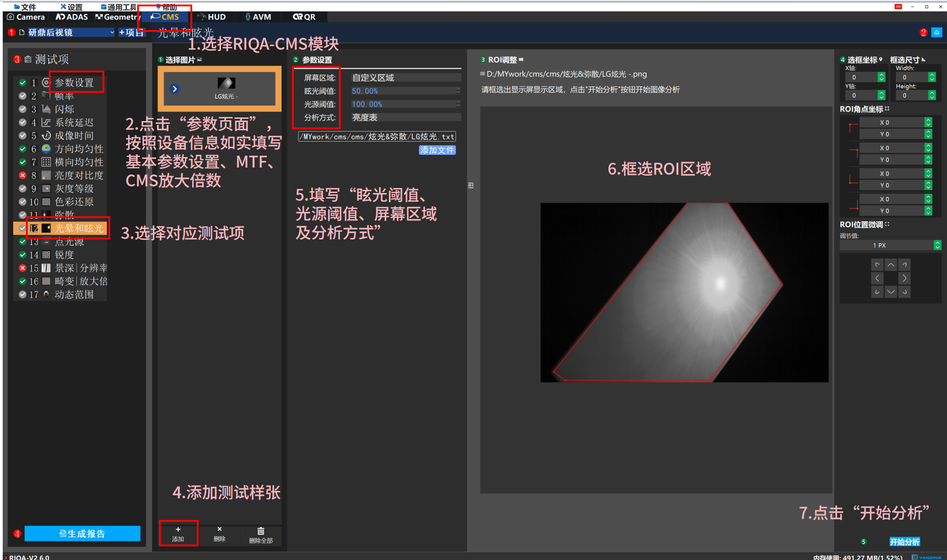Image resolution: width=947 pixels, height=560 pixels.
Task: Click the home icon at top right
Action: [x=937, y=32]
